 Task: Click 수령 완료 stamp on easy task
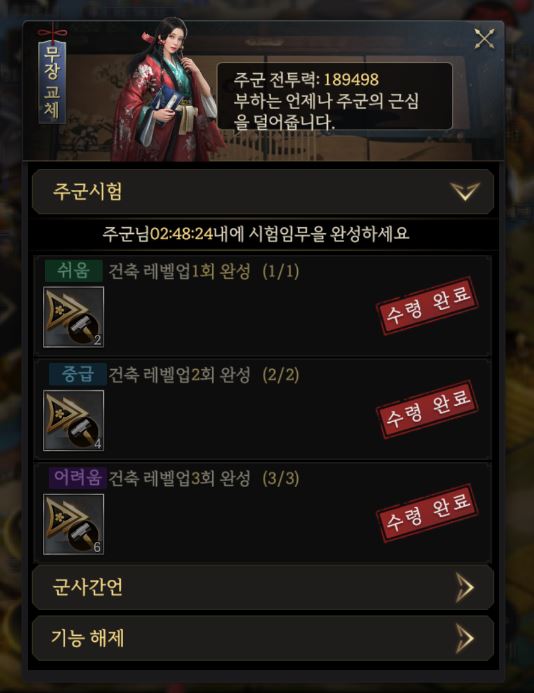click(428, 305)
